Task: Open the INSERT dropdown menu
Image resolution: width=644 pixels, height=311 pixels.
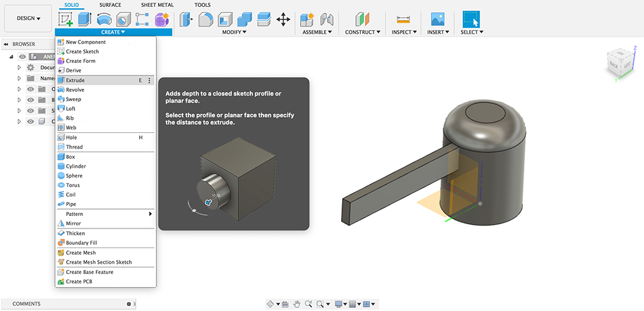Action: coord(438,32)
